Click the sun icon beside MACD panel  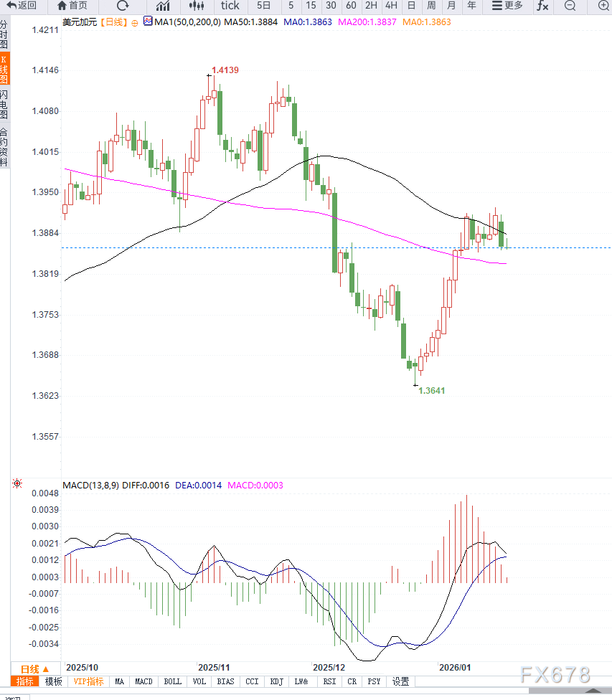tap(17, 485)
